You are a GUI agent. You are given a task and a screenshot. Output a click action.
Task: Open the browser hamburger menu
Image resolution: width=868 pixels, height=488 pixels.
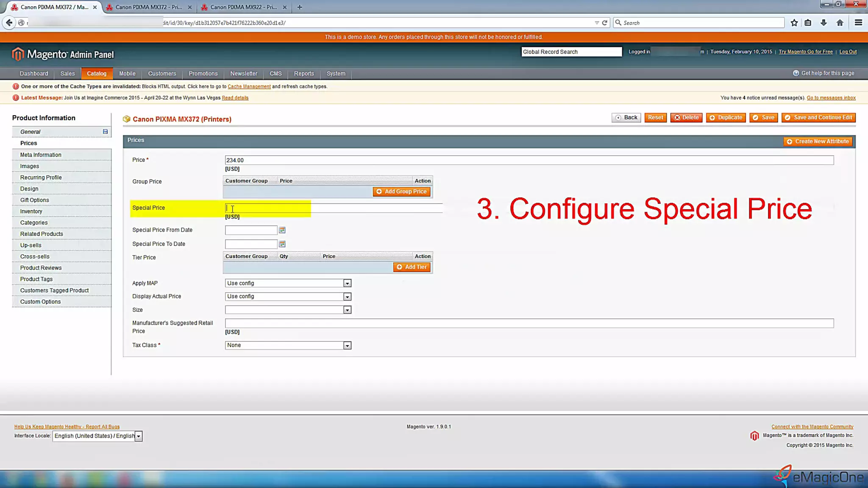pyautogui.click(x=858, y=23)
